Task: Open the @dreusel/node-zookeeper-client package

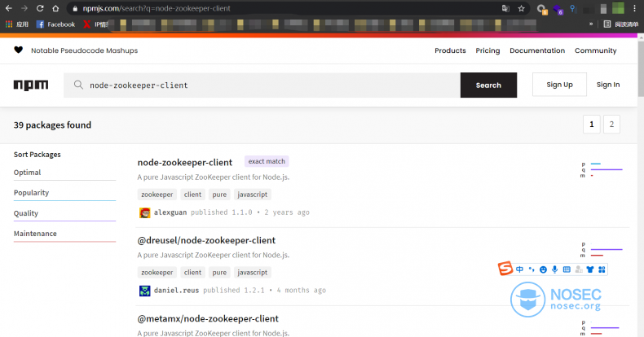Action: pyautogui.click(x=206, y=240)
